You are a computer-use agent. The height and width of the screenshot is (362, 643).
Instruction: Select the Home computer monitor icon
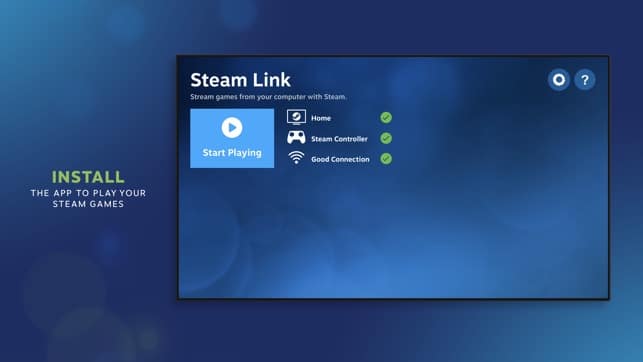point(296,118)
